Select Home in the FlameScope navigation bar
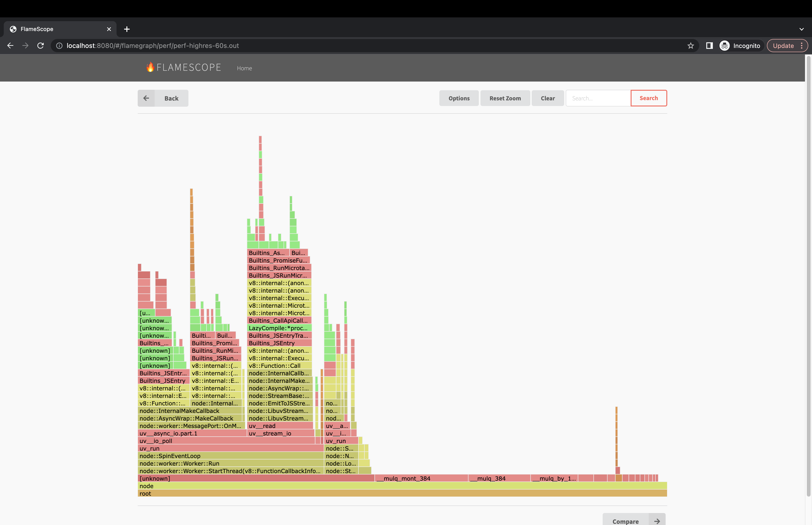Viewport: 812px width, 525px height. pyautogui.click(x=244, y=68)
